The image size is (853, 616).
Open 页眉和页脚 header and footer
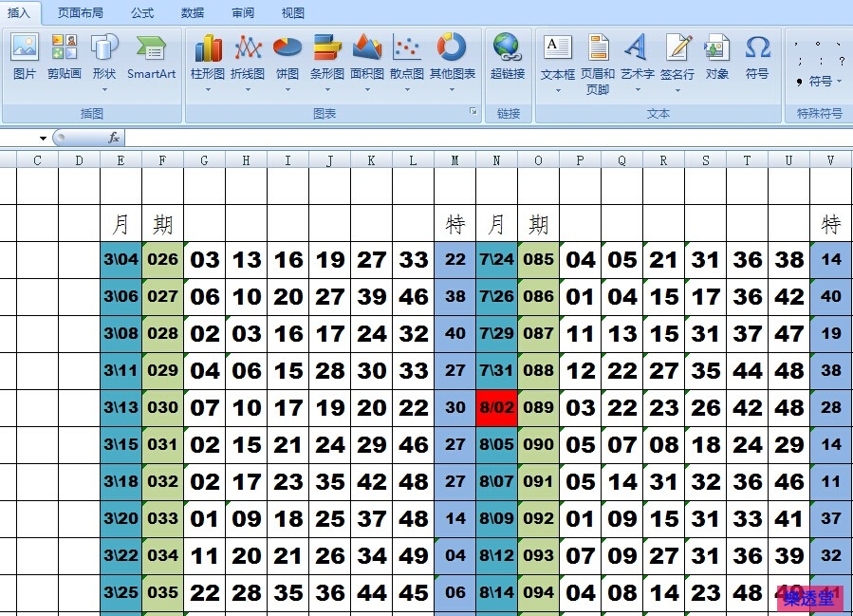pyautogui.click(x=598, y=65)
